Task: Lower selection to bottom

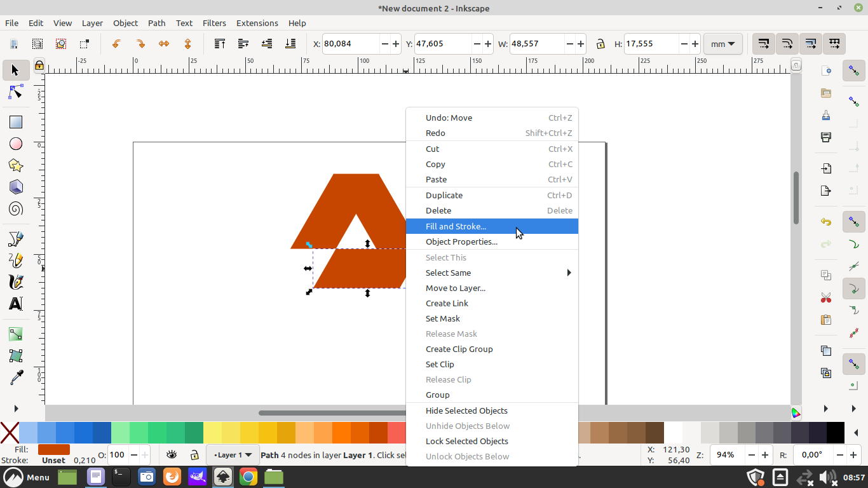Action: click(290, 44)
